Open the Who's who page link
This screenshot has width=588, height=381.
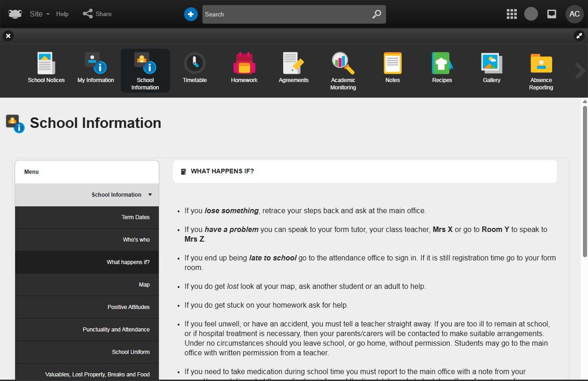(136, 240)
